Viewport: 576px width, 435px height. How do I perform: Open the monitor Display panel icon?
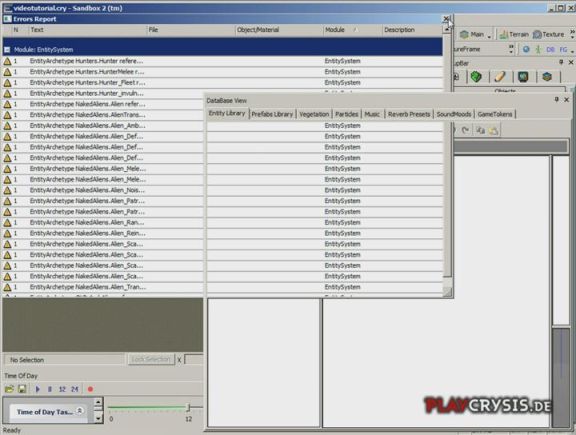tap(523, 77)
